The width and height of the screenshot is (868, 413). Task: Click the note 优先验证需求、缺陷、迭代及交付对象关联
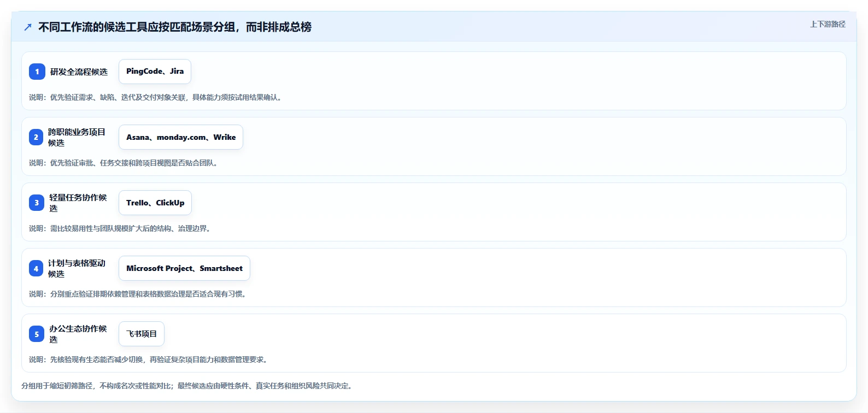[x=118, y=97]
